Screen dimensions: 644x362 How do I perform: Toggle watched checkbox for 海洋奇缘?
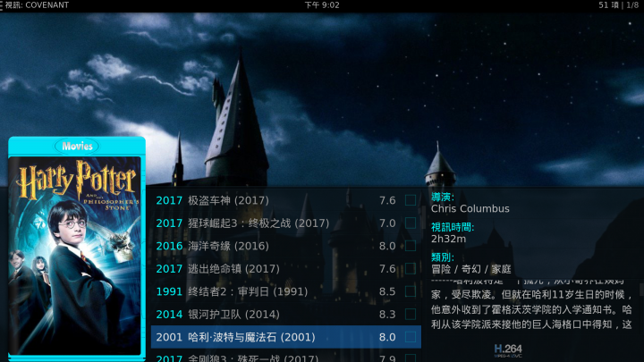click(411, 246)
